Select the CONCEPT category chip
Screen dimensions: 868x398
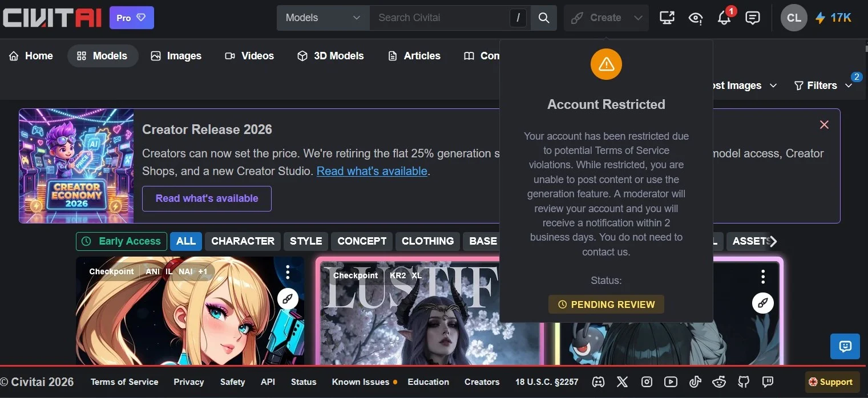[x=362, y=241]
